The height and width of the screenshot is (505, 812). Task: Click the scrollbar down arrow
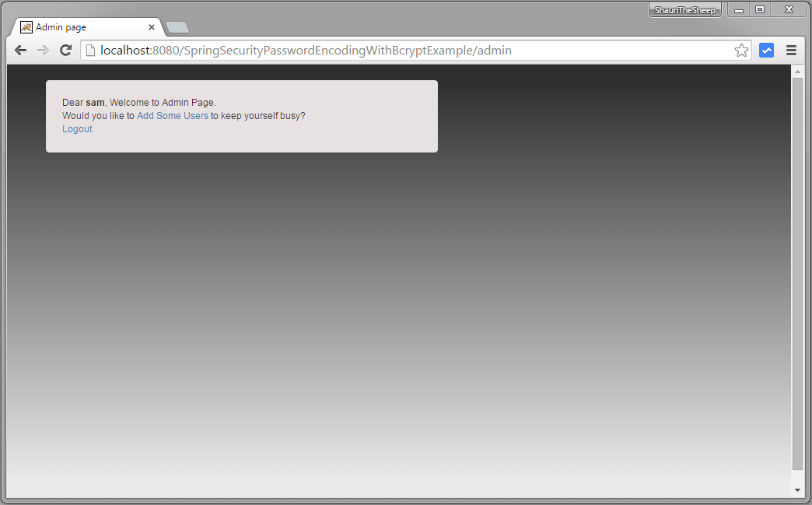coord(799,489)
